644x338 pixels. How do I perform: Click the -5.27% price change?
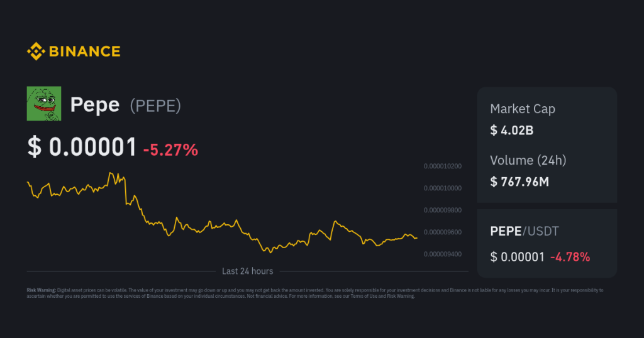(x=170, y=150)
